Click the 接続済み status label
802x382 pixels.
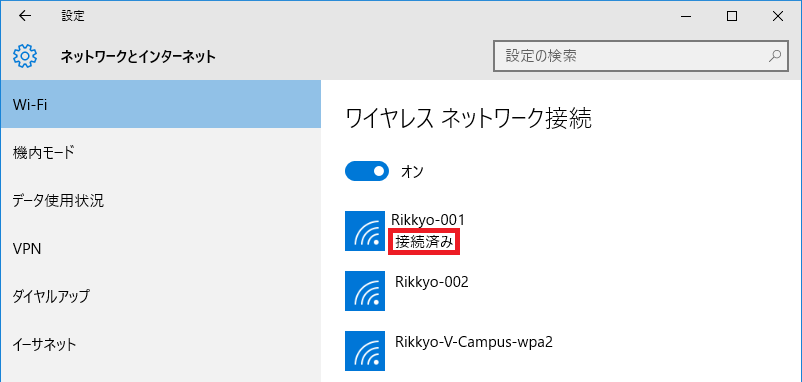tap(425, 242)
